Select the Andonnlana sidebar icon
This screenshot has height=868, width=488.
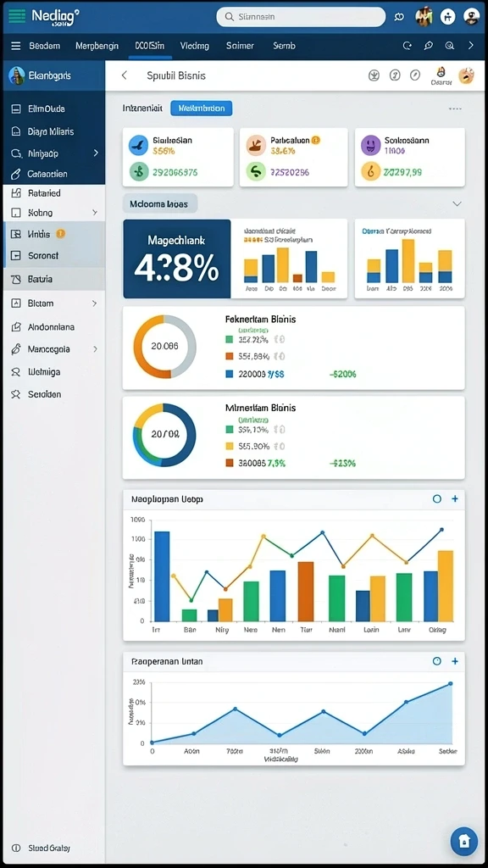coord(16,327)
